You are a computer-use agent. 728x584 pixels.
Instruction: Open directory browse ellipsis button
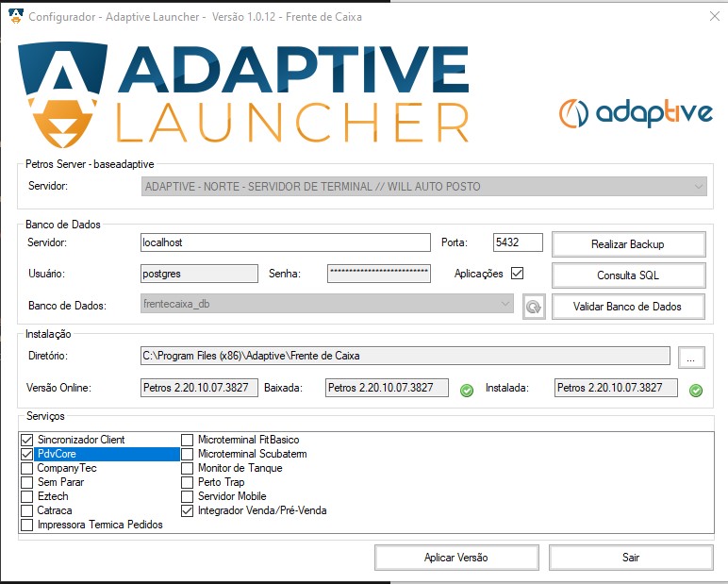(x=691, y=357)
